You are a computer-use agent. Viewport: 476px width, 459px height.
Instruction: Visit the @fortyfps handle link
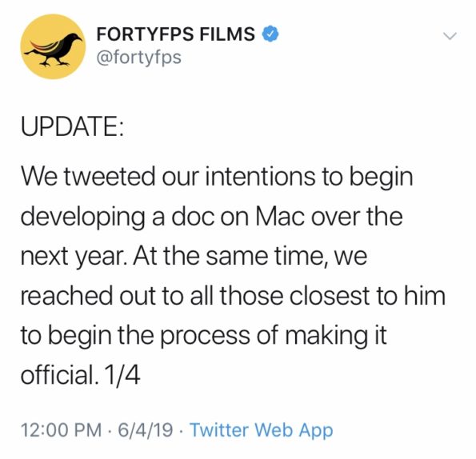pyautogui.click(x=138, y=58)
